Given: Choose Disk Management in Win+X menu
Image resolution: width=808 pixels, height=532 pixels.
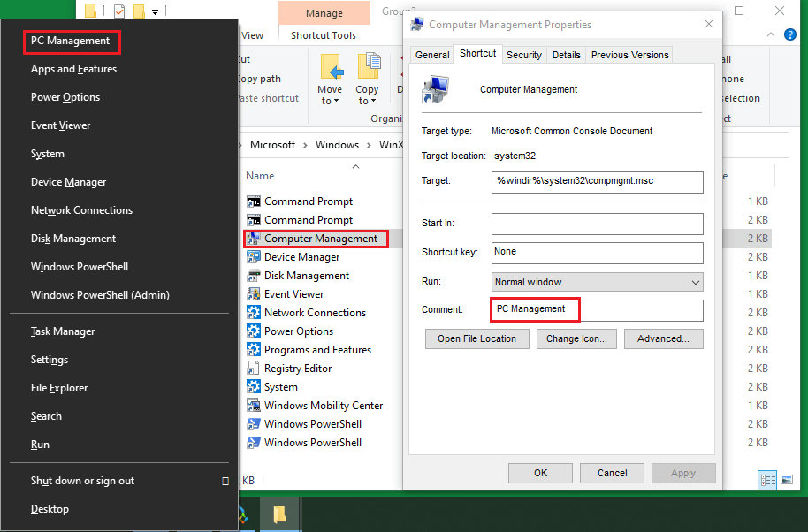Looking at the screenshot, I should point(73,239).
